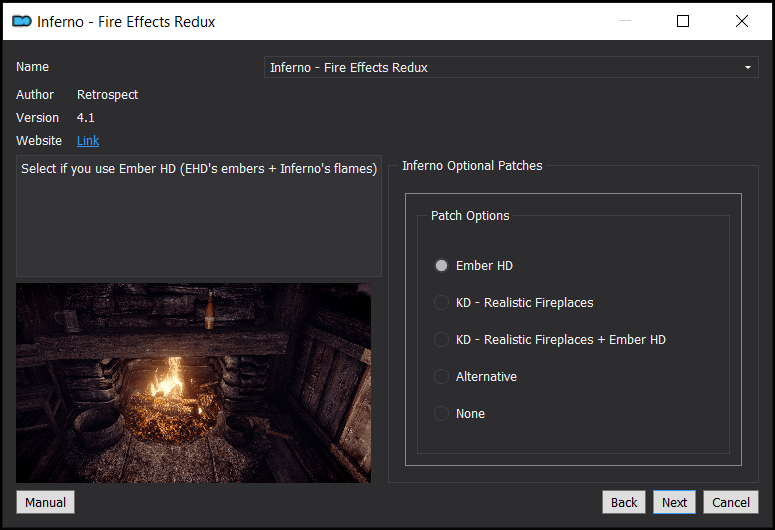
Task: Click the 'Name' field label
Action: click(33, 67)
